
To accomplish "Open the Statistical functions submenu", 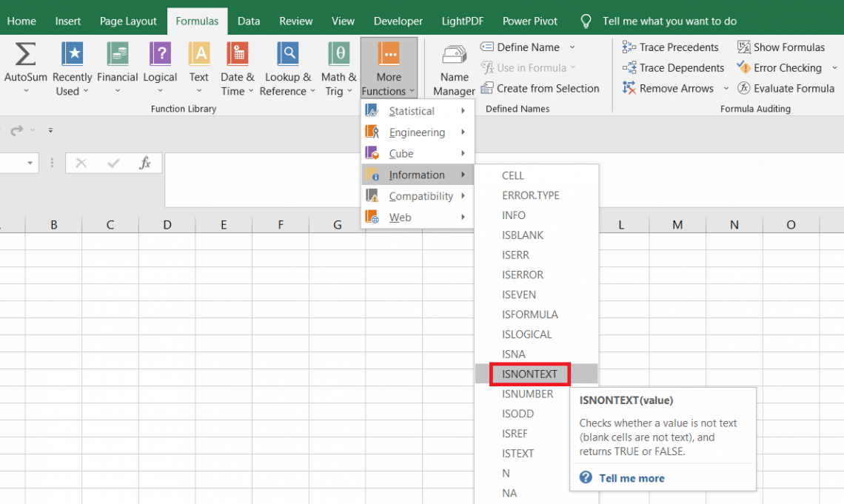I will click(x=411, y=111).
